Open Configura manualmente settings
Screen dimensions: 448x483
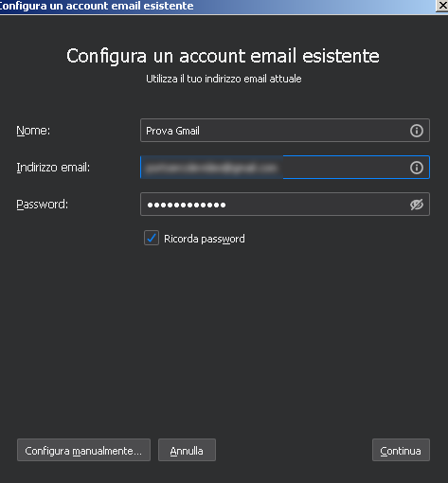coord(83,450)
